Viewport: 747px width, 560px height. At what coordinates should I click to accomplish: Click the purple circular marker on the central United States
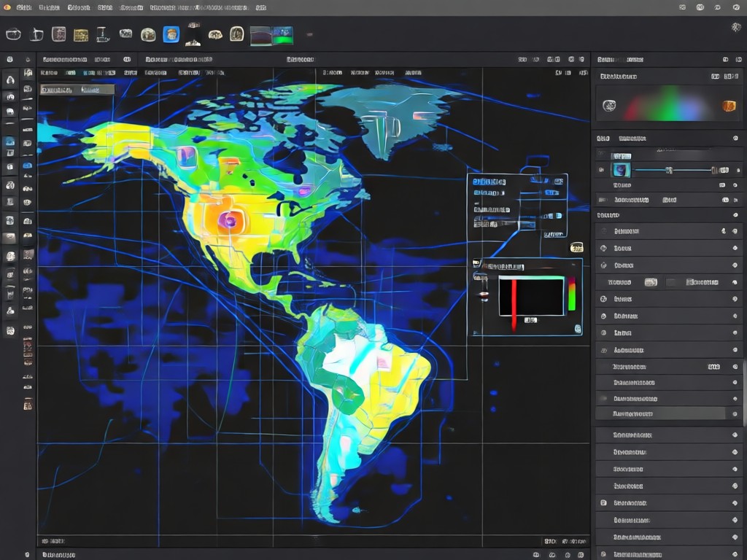click(x=230, y=220)
